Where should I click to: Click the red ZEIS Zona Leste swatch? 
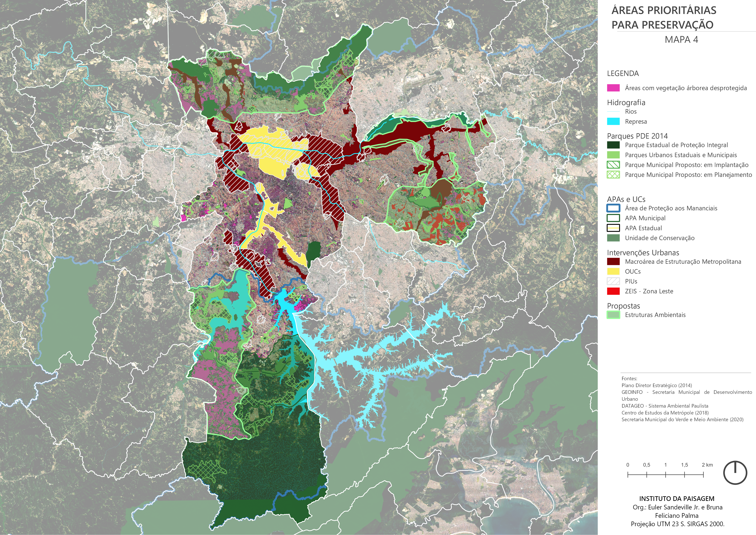click(x=613, y=291)
